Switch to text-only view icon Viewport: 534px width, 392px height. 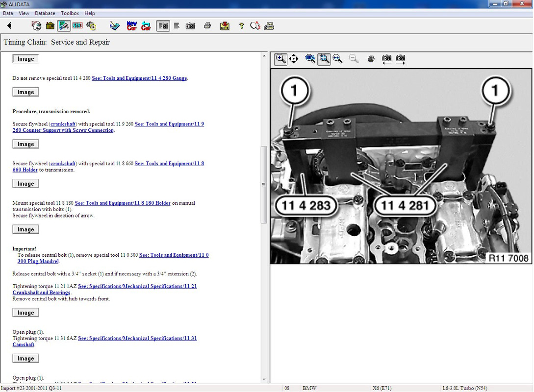[x=177, y=26]
